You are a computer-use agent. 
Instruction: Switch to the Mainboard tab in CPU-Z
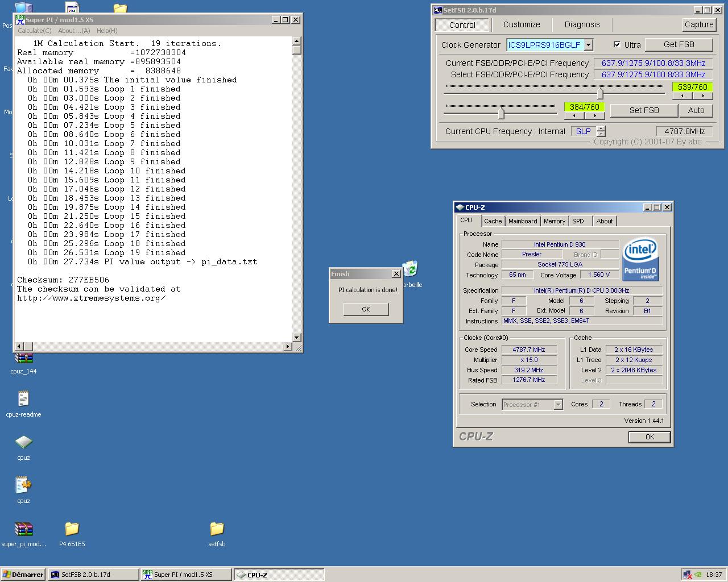pos(523,221)
